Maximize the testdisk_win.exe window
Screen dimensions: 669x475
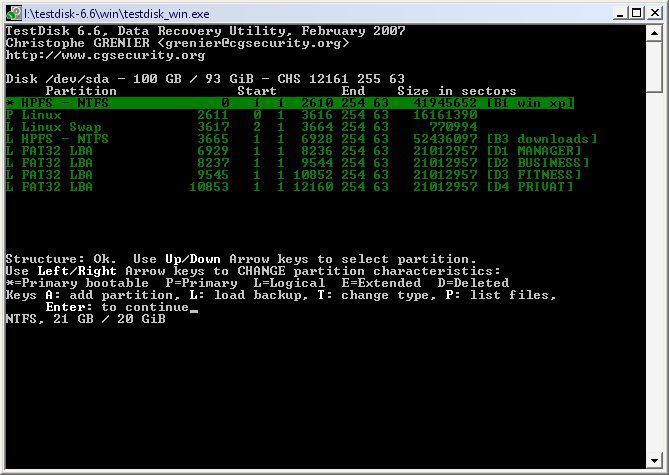(x=636, y=13)
